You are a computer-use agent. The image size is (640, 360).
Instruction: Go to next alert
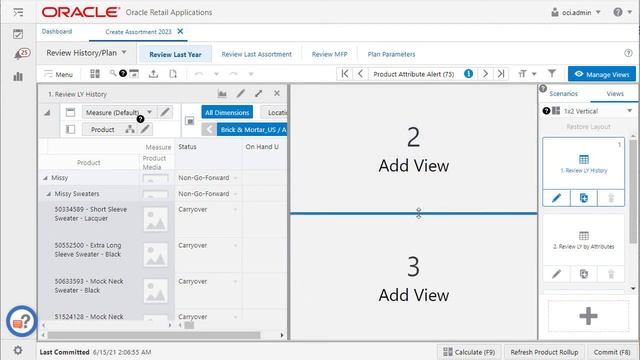click(x=485, y=73)
